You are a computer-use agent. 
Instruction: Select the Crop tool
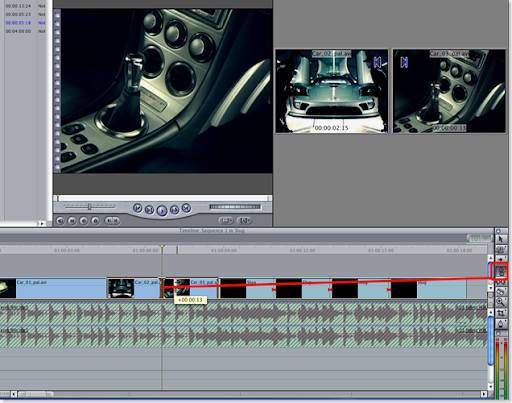(x=500, y=313)
